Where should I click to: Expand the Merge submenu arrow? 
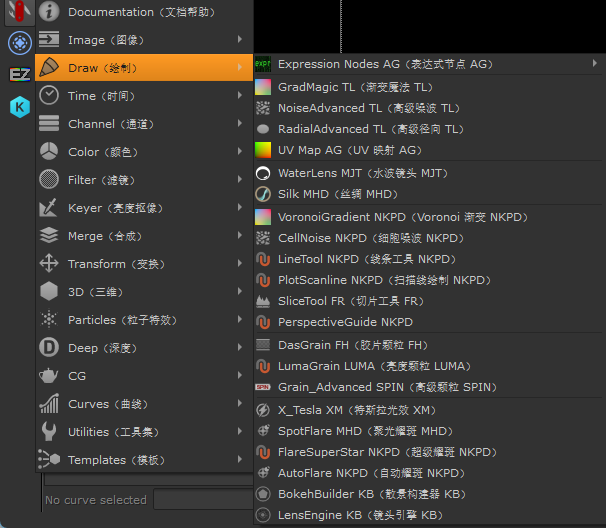click(240, 235)
